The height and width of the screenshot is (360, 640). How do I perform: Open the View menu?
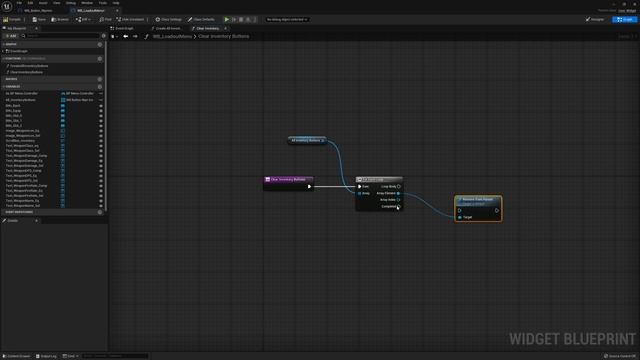click(56, 3)
